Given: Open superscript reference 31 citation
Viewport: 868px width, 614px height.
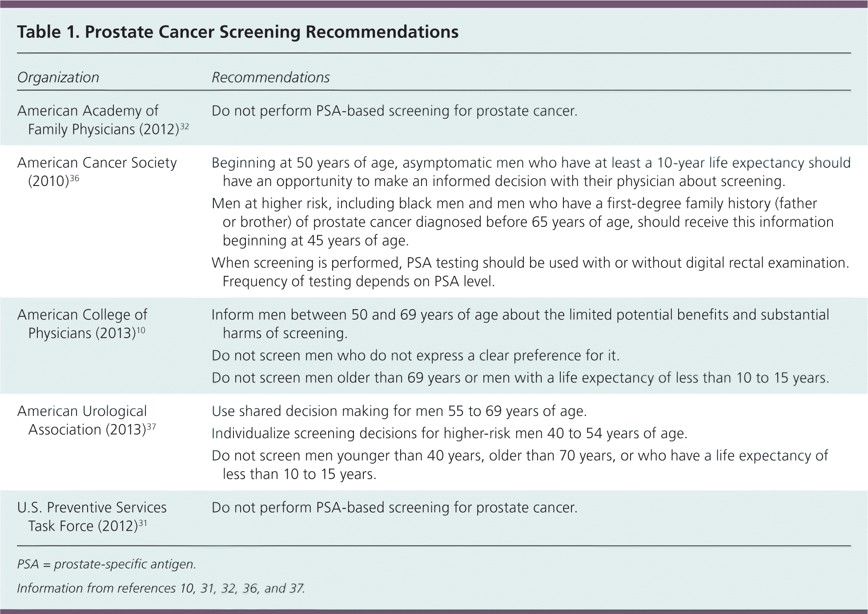Looking at the screenshot, I should pos(143,523).
